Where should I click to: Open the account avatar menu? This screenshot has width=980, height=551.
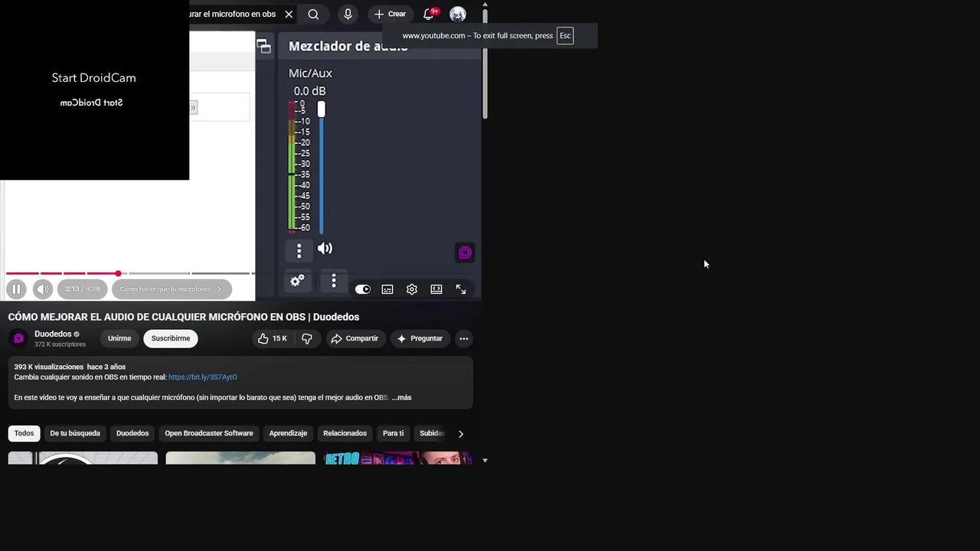458,14
